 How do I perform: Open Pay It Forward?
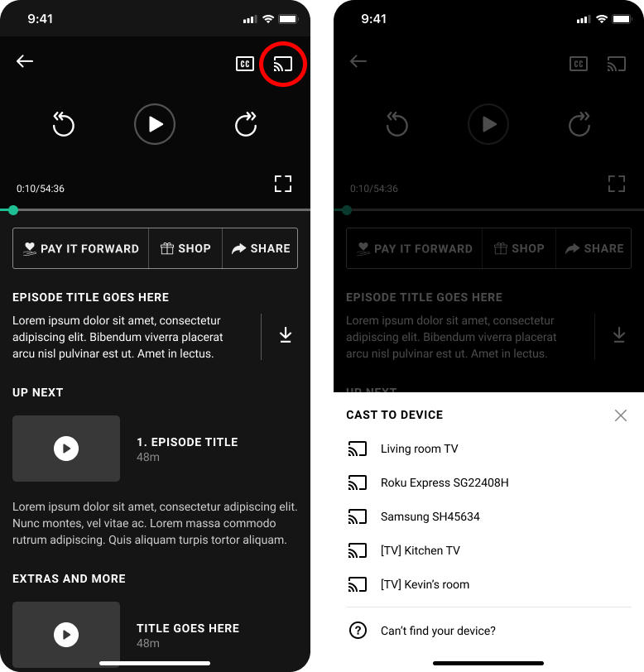pyautogui.click(x=81, y=248)
